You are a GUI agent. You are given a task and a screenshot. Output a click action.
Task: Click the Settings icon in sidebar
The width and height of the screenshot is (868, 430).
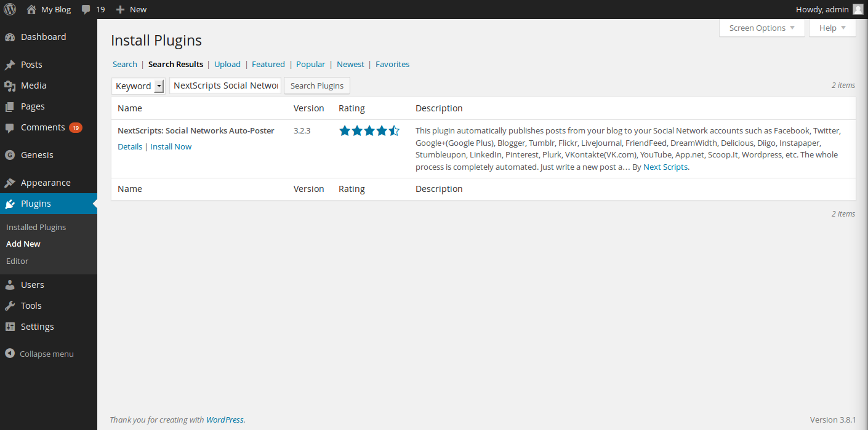10,327
